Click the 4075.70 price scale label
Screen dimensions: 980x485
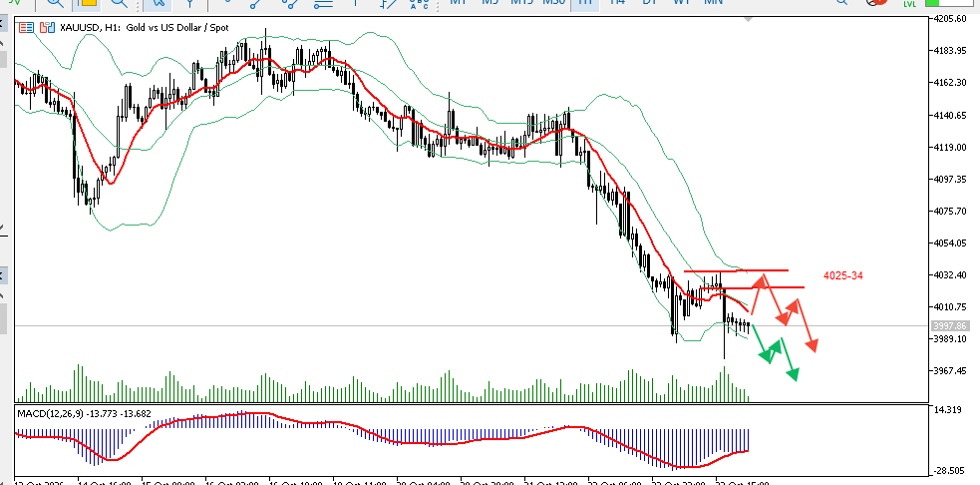coord(951,212)
